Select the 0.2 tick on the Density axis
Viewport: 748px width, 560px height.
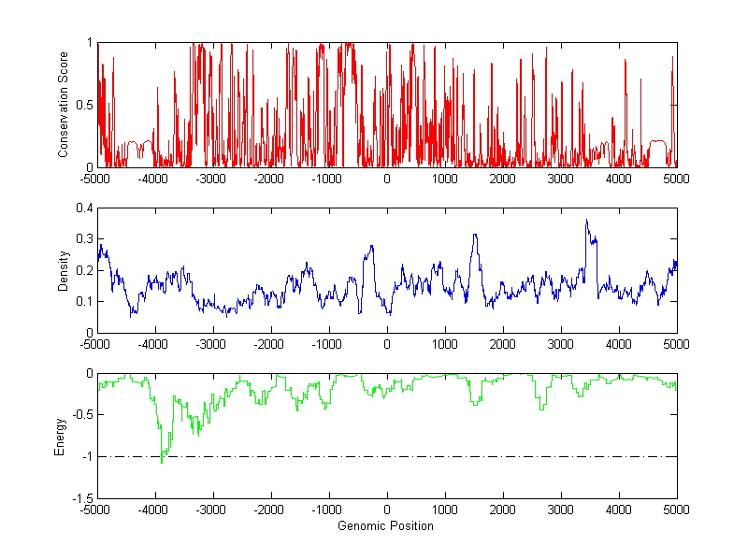[83, 270]
